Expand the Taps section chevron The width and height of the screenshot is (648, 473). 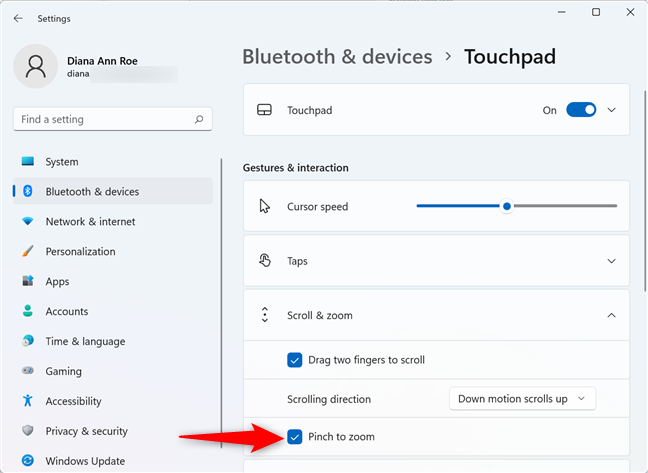[611, 261]
